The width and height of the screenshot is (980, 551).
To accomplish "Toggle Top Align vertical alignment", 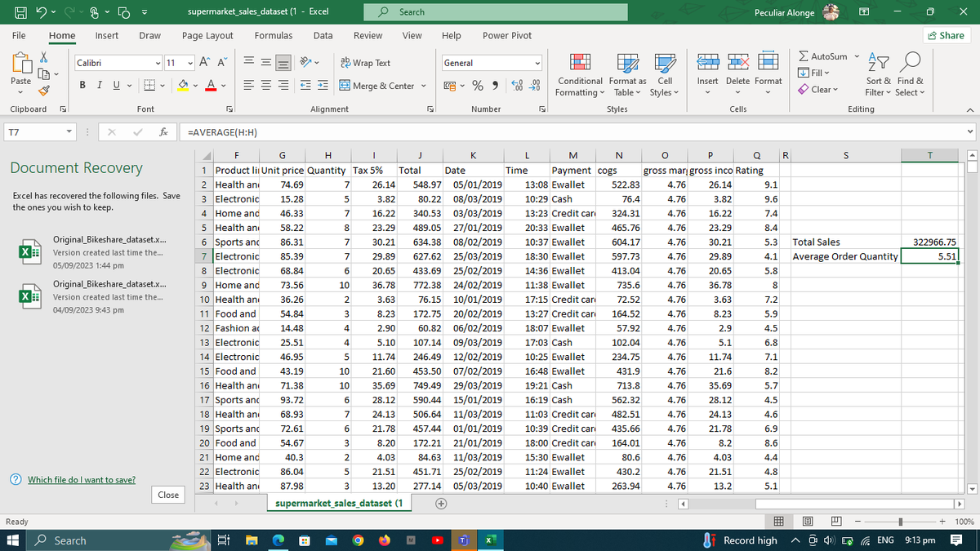I will coord(250,63).
